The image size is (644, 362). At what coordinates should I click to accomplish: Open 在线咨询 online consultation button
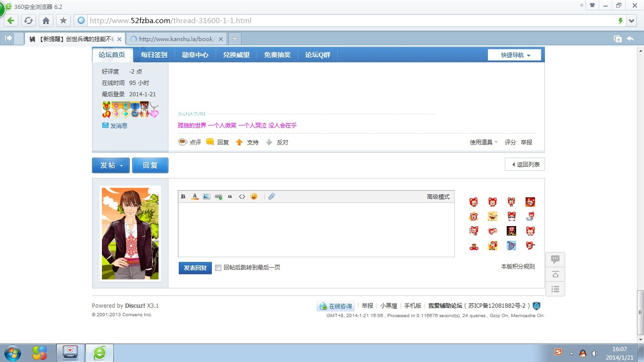click(x=335, y=306)
